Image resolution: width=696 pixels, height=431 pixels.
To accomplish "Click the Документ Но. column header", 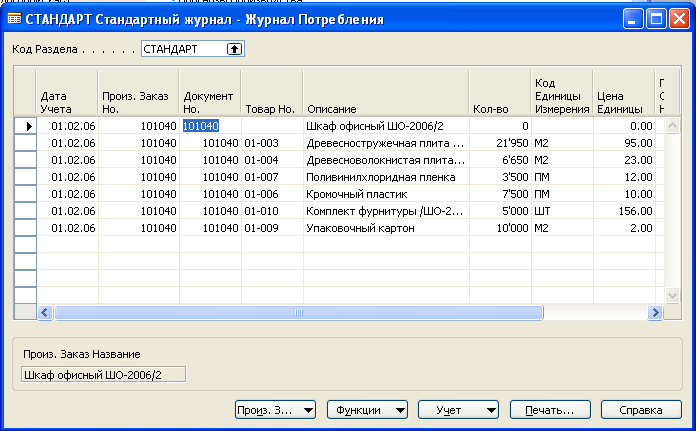I will 210,92.
